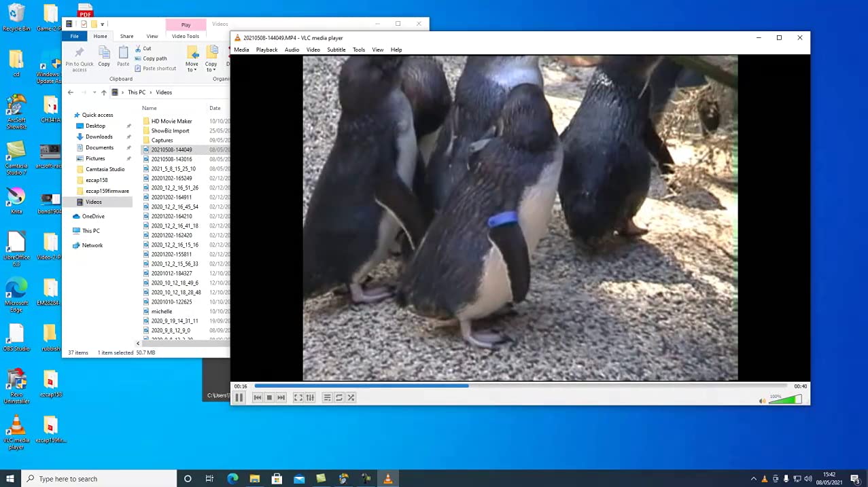The image size is (868, 487).
Task: Toggle loop playback mode
Action: 339,398
